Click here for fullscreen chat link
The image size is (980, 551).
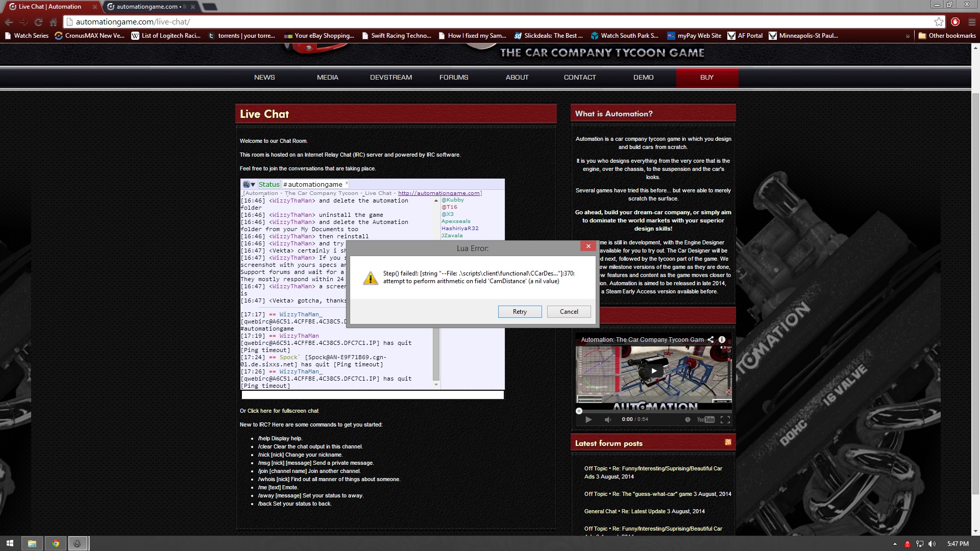283,411
